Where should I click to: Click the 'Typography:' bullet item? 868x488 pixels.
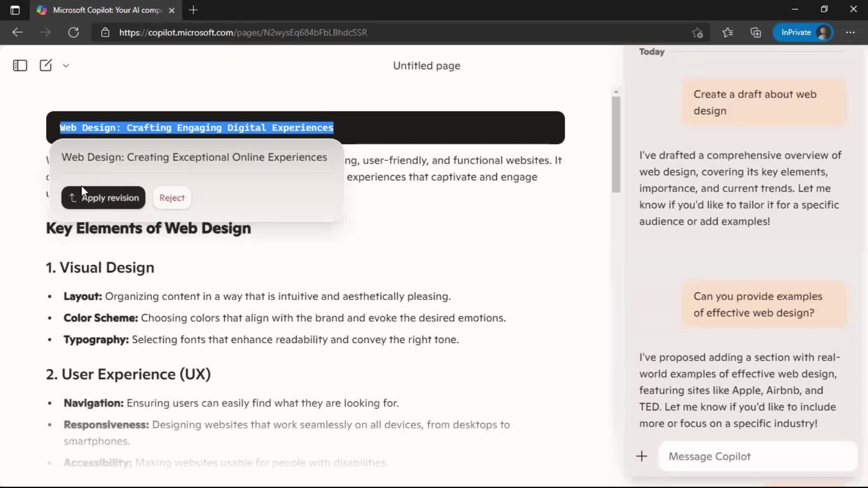point(261,340)
